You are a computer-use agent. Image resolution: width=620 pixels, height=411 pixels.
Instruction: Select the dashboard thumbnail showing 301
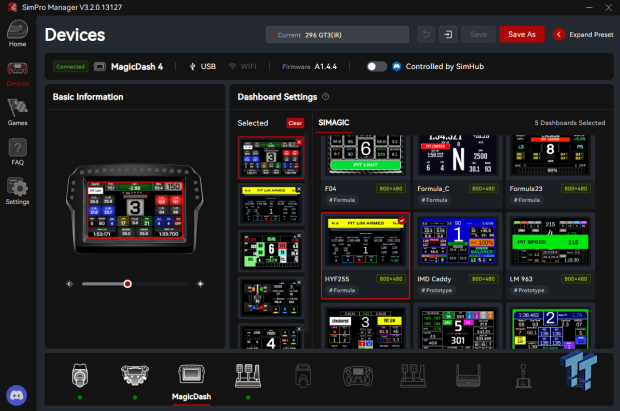coord(458,328)
